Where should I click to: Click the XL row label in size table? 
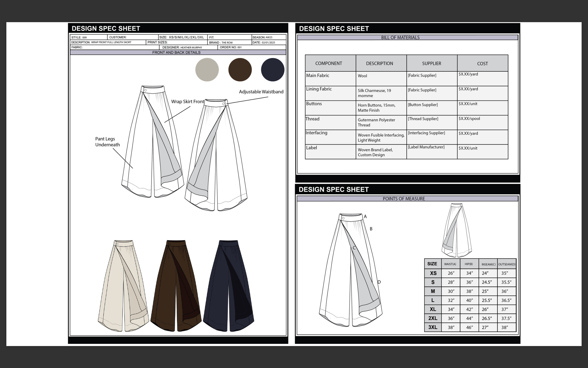coord(433,309)
